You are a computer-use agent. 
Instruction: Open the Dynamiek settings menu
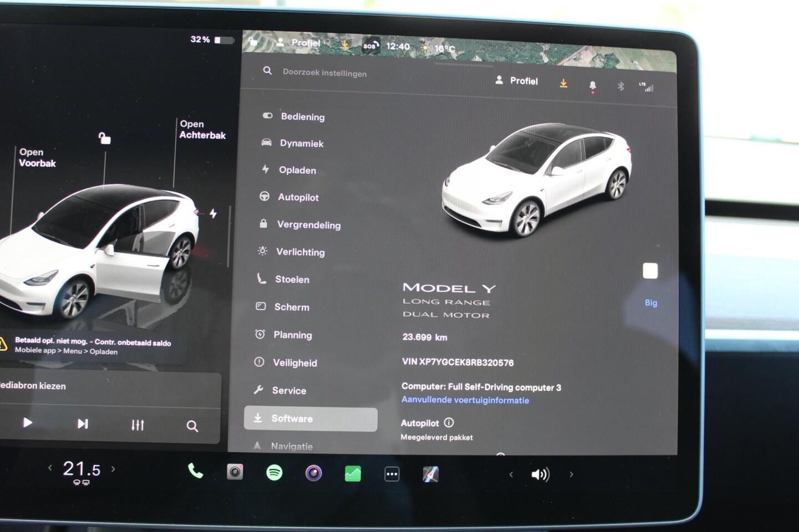[x=302, y=144]
